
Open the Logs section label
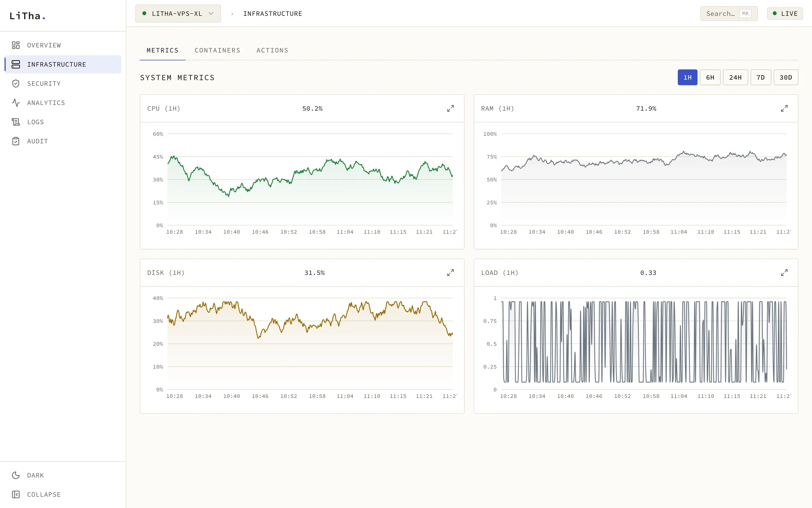[36, 122]
